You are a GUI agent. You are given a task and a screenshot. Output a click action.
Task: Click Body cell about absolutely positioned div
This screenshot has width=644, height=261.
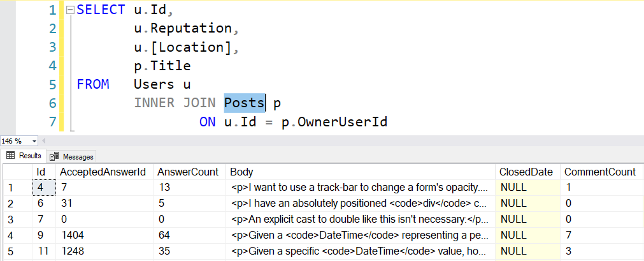coord(360,204)
